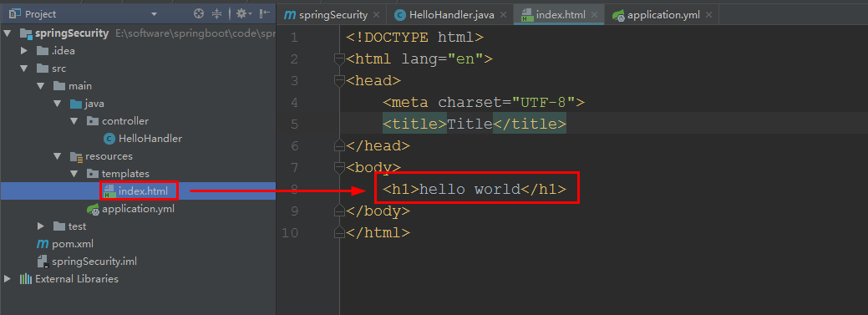Image resolution: width=868 pixels, height=315 pixels.
Task: Click the resources folder icon
Action: click(x=76, y=157)
